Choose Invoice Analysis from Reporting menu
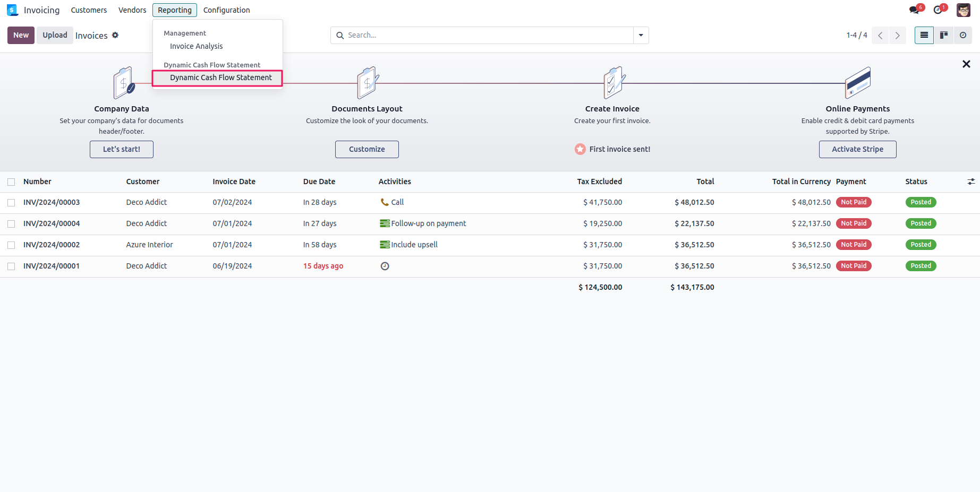The height and width of the screenshot is (492, 980). tap(196, 46)
